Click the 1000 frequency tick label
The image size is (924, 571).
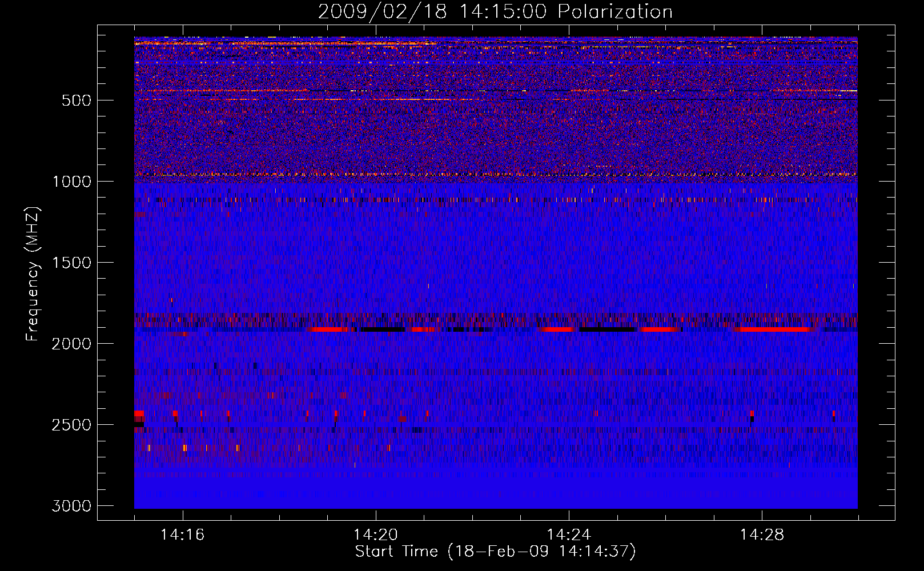pos(72,182)
